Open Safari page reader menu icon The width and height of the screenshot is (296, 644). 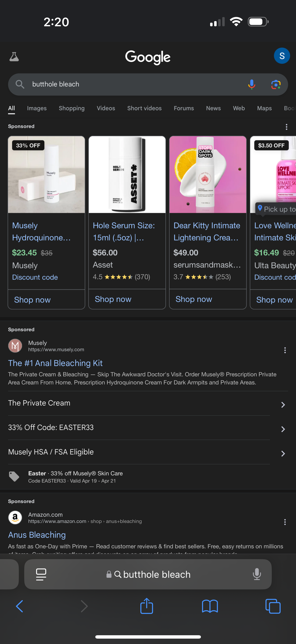click(41, 574)
